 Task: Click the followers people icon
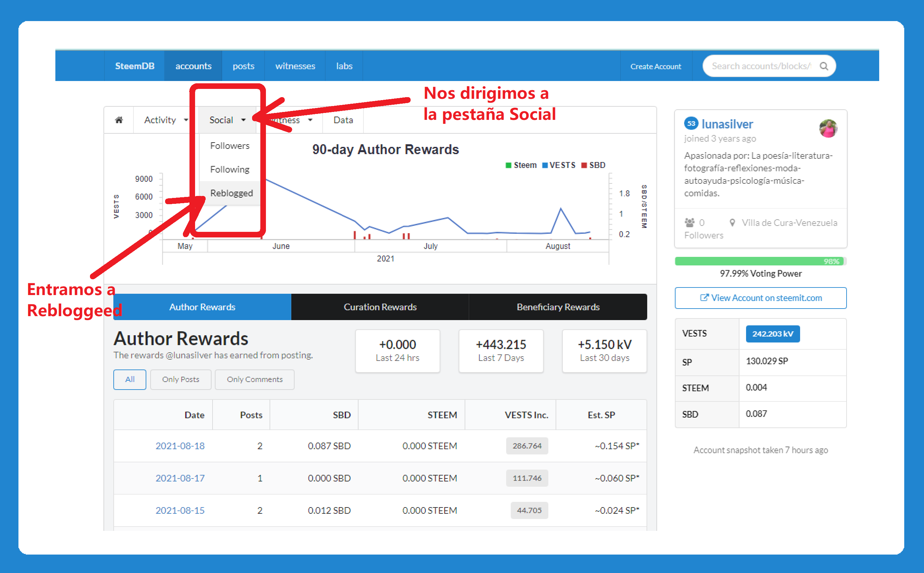(x=689, y=223)
